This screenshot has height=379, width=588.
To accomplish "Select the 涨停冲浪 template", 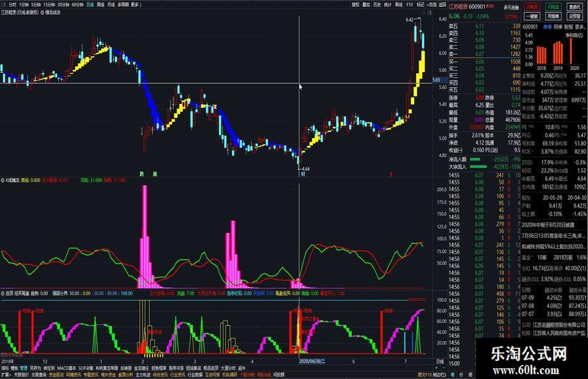I will pos(176,368).
